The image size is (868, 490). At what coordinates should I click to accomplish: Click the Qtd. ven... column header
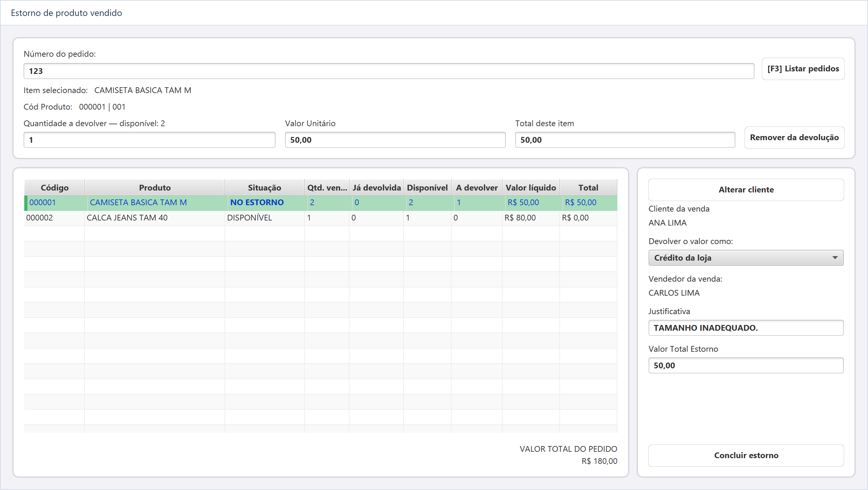[x=327, y=187]
